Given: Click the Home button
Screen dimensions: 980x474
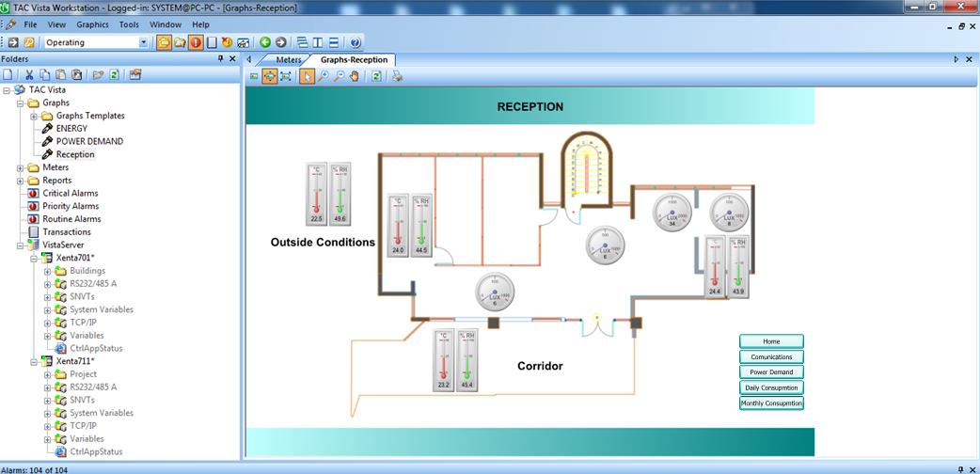Looking at the screenshot, I should [771, 341].
